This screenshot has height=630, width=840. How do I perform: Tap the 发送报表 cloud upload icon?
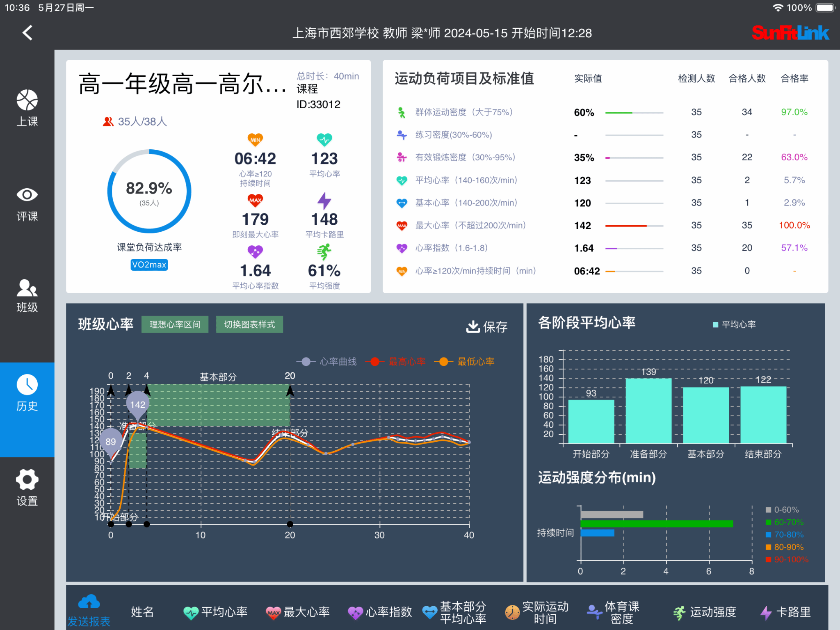pyautogui.click(x=89, y=602)
